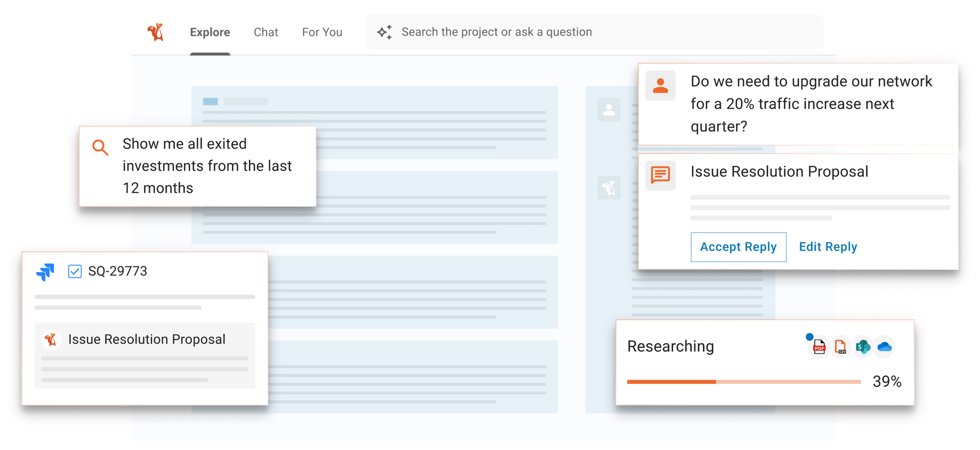Click the squirrel logo in the header
Viewport: 980px width, 450px height.
tap(155, 32)
